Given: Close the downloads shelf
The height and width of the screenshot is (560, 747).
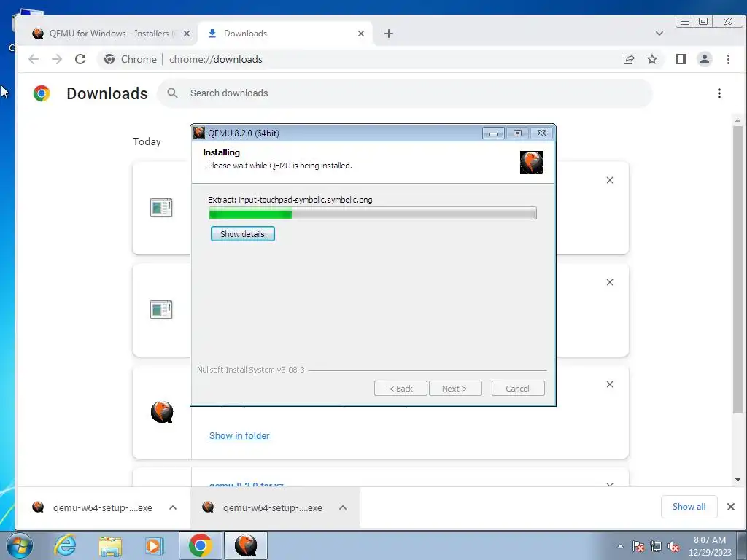Looking at the screenshot, I should click(x=731, y=507).
